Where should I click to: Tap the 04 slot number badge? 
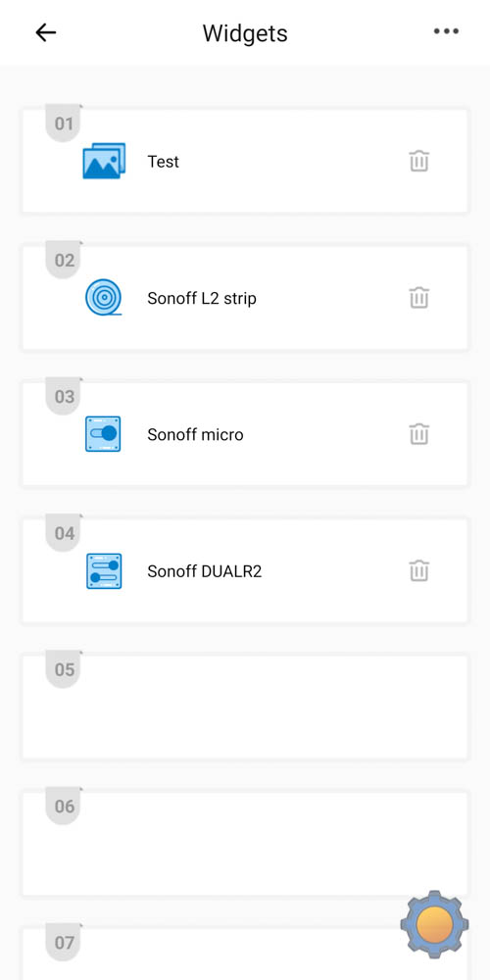click(x=64, y=533)
